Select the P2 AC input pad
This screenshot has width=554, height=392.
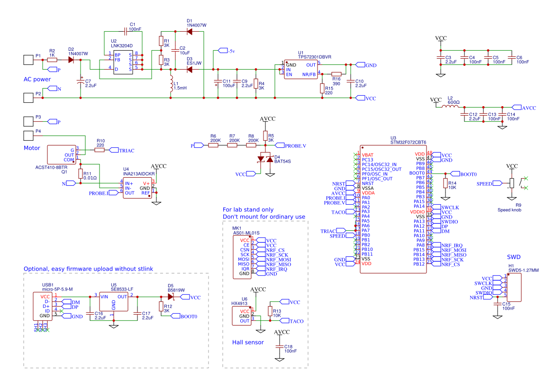tap(28, 98)
